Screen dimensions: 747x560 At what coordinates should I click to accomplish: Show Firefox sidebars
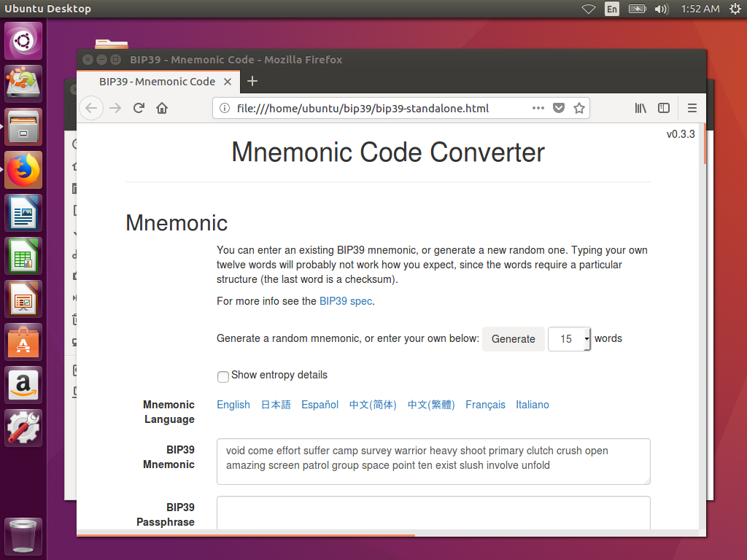[x=664, y=108]
